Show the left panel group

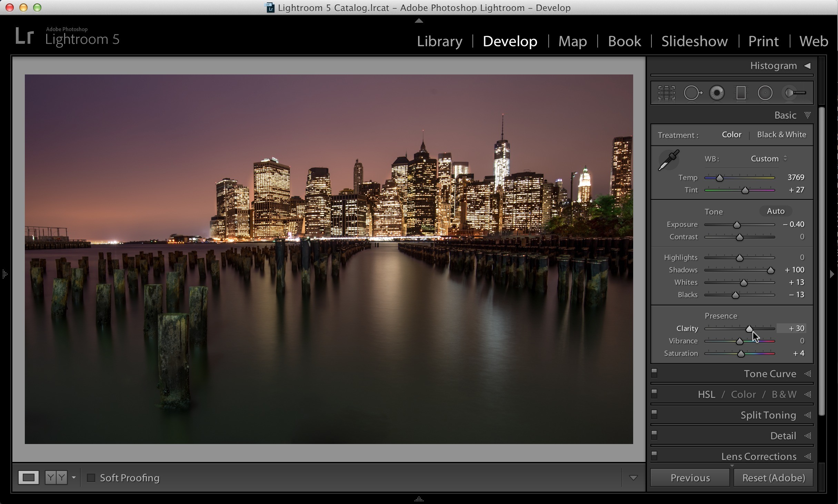click(x=4, y=274)
